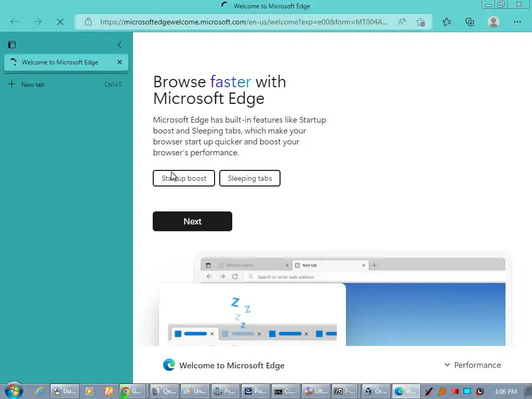The width and height of the screenshot is (532, 399).
Task: Open a new tab from sidebar
Action: (x=66, y=85)
